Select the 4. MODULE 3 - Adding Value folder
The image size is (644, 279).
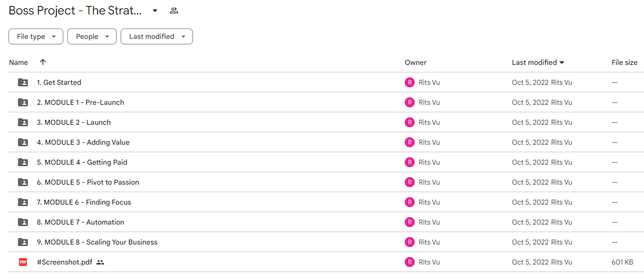pyautogui.click(x=326, y=142)
